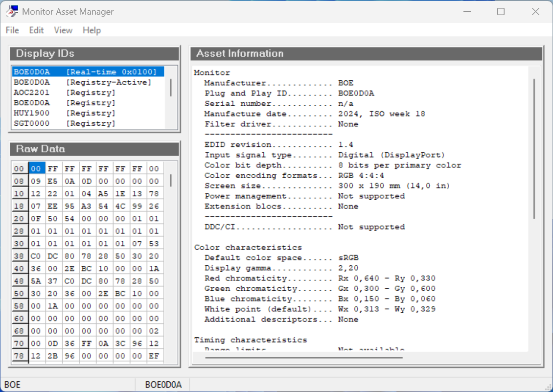
Task: Maximize the Monitor Asset Manager window
Action: tap(501, 12)
